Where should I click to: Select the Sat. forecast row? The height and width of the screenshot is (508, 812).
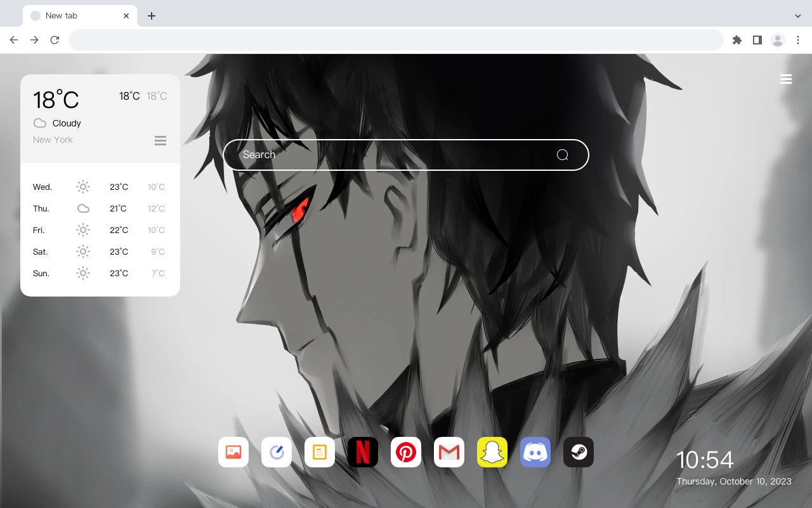100,251
